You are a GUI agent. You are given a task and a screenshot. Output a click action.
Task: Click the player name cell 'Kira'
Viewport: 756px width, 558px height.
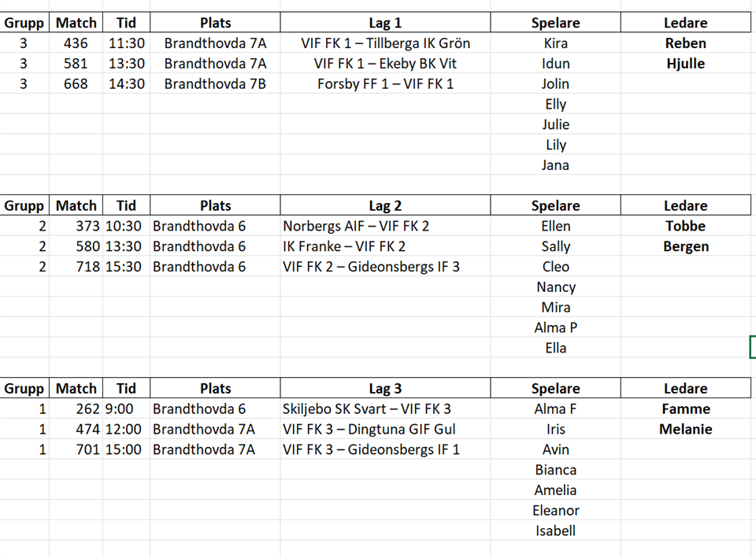555,43
